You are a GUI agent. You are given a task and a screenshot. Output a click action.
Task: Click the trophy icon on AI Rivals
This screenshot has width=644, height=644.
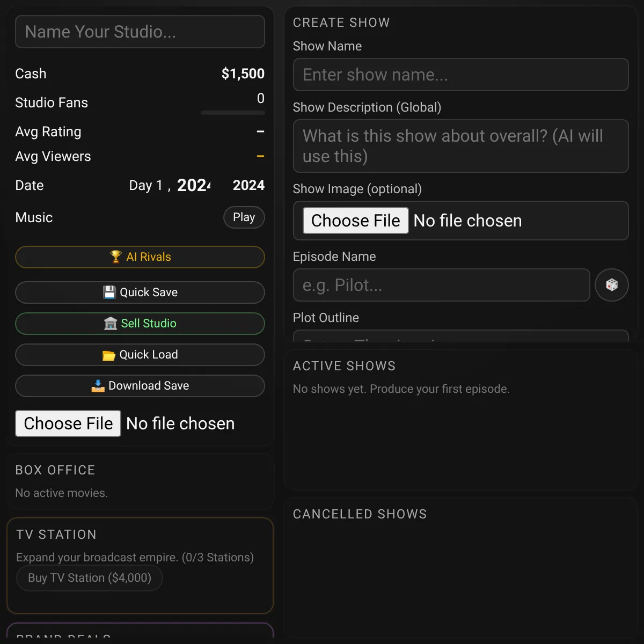click(115, 257)
